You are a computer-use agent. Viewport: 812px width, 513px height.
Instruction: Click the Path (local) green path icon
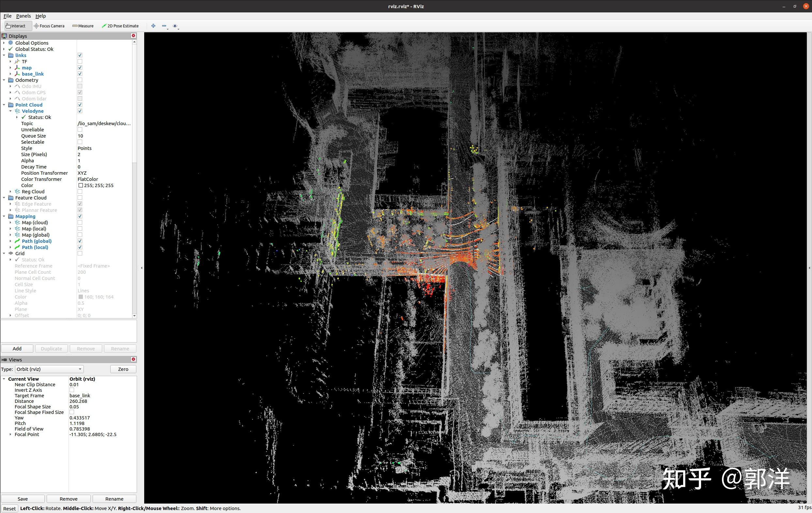17,247
